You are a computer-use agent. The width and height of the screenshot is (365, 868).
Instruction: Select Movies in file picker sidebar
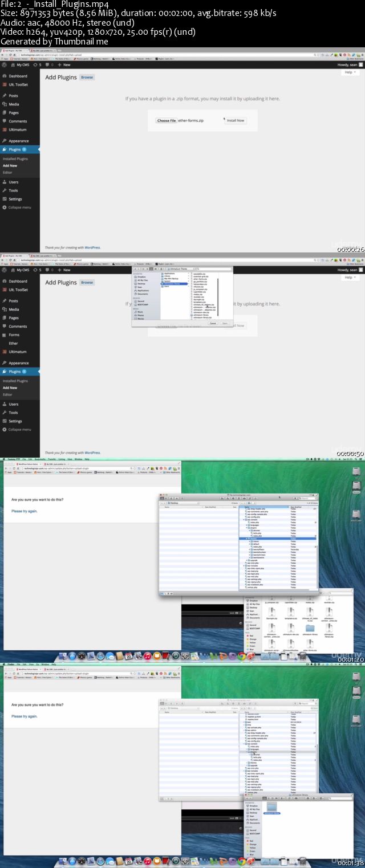140,319
